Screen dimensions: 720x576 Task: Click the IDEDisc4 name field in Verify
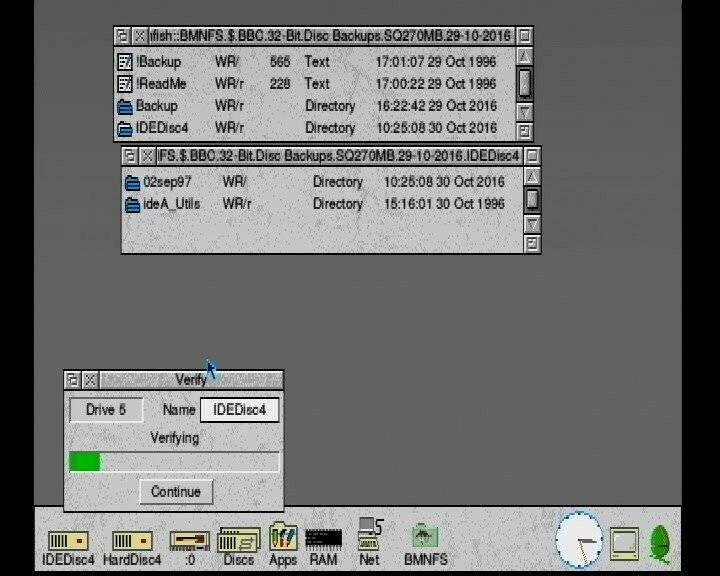tap(239, 410)
